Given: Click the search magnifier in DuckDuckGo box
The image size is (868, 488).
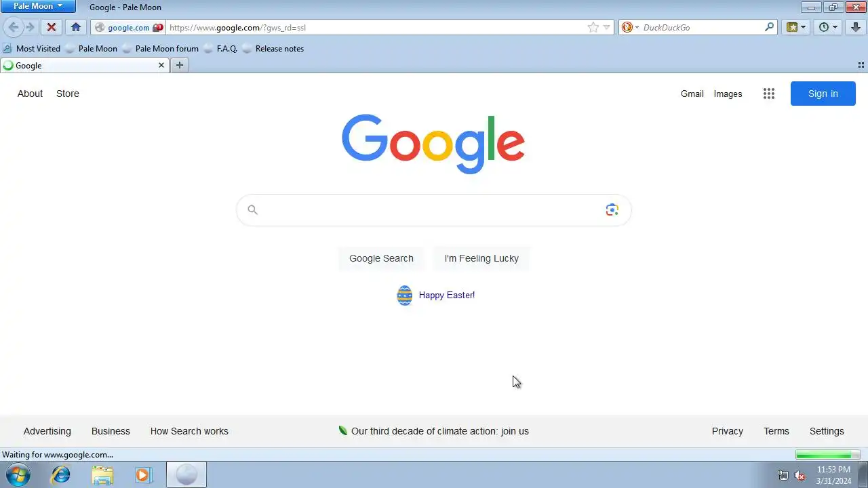Looking at the screenshot, I should (x=770, y=28).
